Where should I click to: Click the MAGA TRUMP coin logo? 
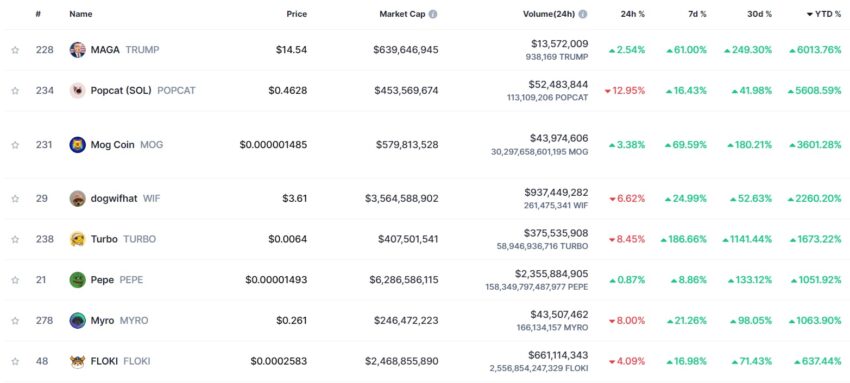click(x=78, y=50)
